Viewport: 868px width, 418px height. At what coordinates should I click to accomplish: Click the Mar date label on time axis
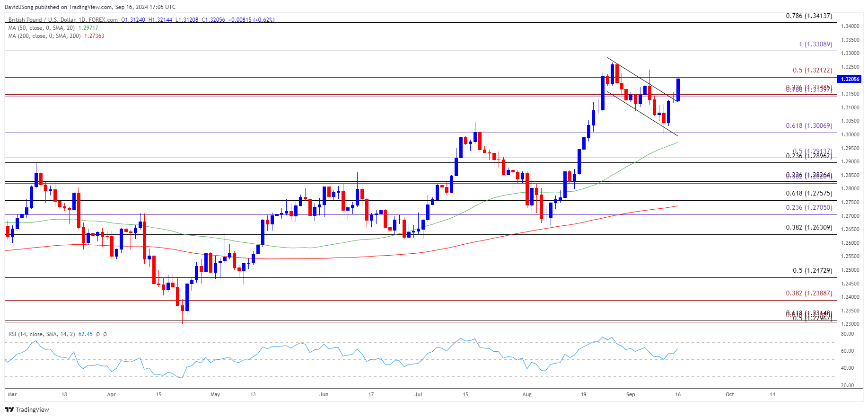coord(12,394)
